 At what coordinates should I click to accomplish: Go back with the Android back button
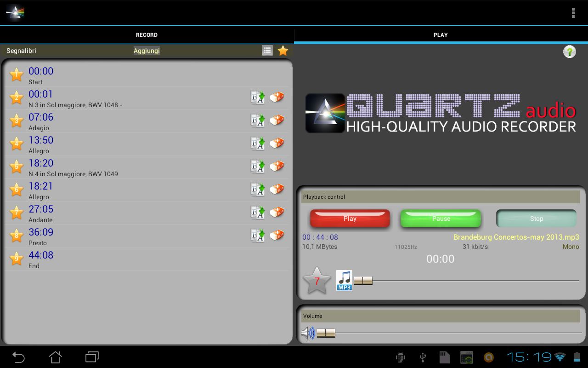[18, 357]
